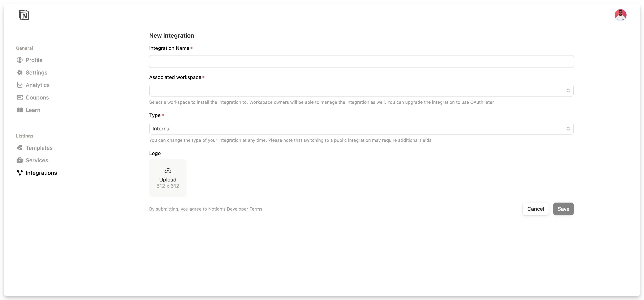This screenshot has height=300, width=644.
Task: Click the Coupons ticket icon
Action: (x=20, y=98)
